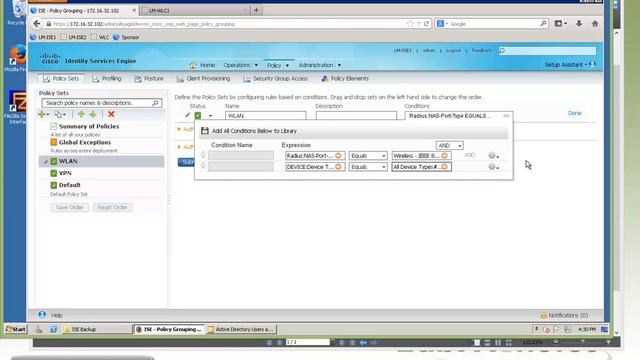Toggle the Status green check in rule header
The height and width of the screenshot is (360, 640).
pyautogui.click(x=198, y=116)
